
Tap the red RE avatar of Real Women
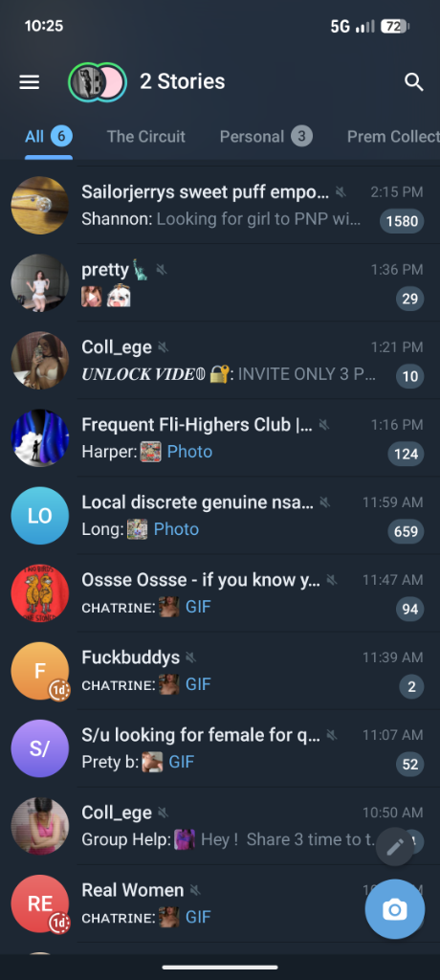tap(40, 903)
